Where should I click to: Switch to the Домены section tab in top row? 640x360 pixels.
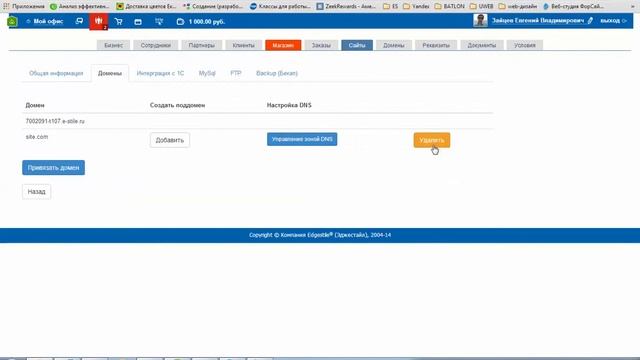point(393,45)
